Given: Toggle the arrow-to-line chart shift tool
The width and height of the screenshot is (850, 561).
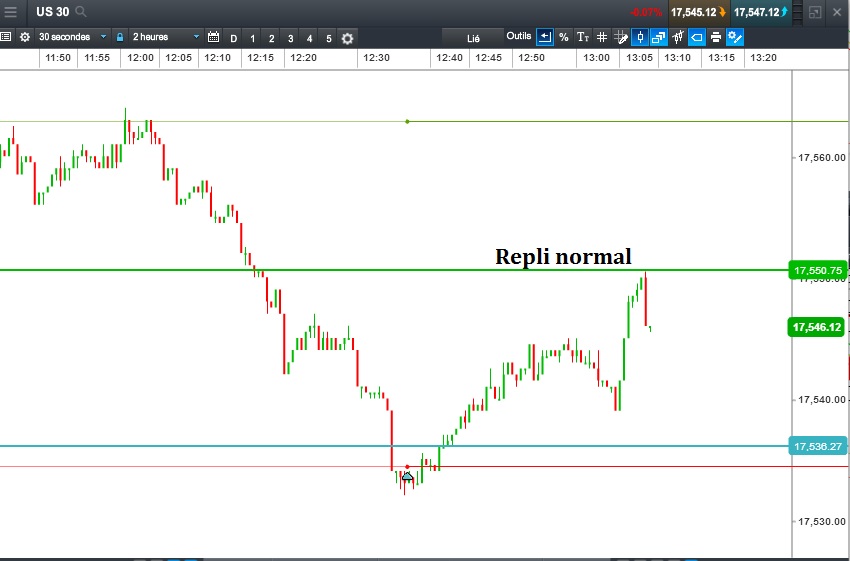Looking at the screenshot, I should click(x=545, y=37).
